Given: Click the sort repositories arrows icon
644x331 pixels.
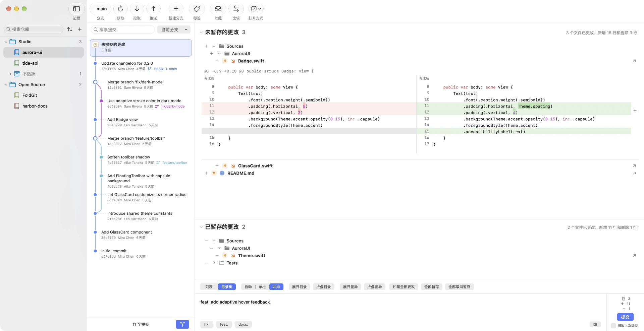Looking at the screenshot, I should pos(70,29).
